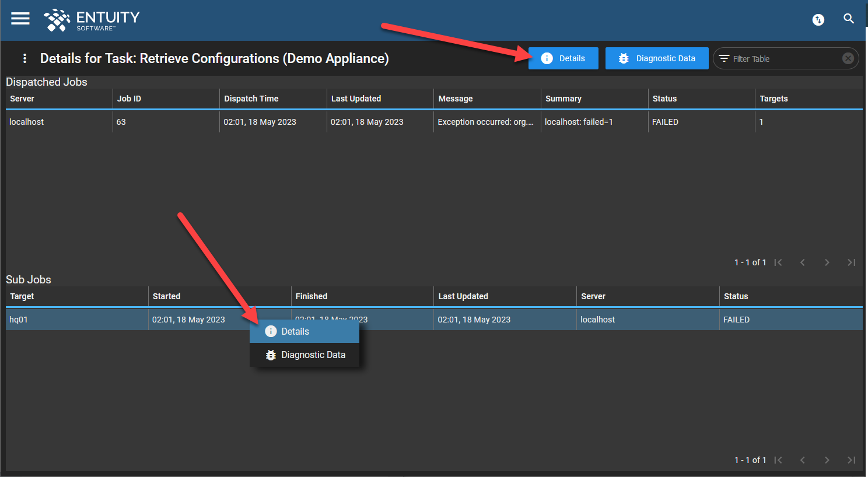Click the up/down transfer icon in header
This screenshot has height=477, width=868.
coord(818,19)
